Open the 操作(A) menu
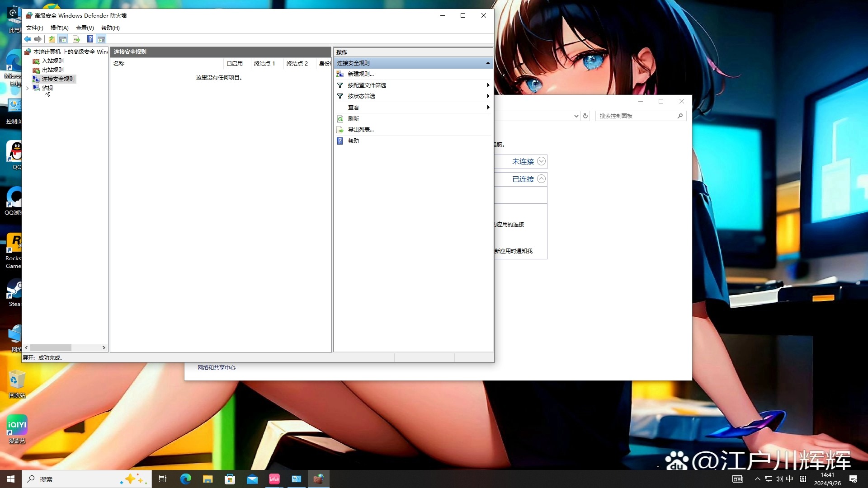This screenshot has height=488, width=868. click(x=59, y=28)
